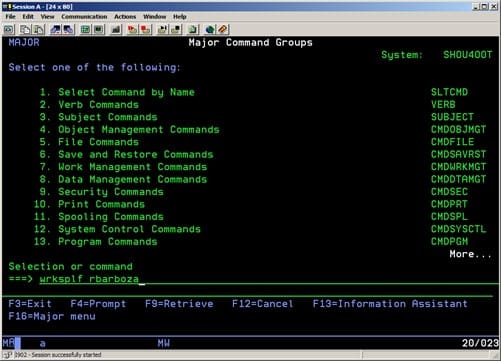This screenshot has height=361, width=501.
Task: Click the SLTCMD menu name
Action: pos(449,92)
